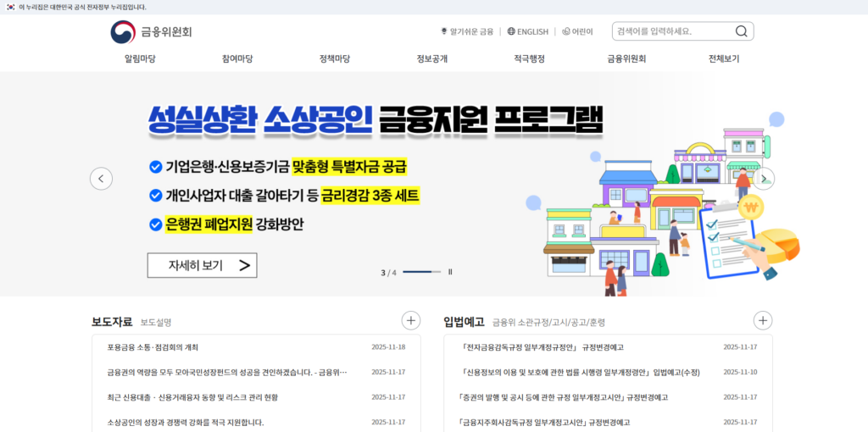Click the banner slide progress bar
This screenshot has width=868, height=432.
pos(421,272)
